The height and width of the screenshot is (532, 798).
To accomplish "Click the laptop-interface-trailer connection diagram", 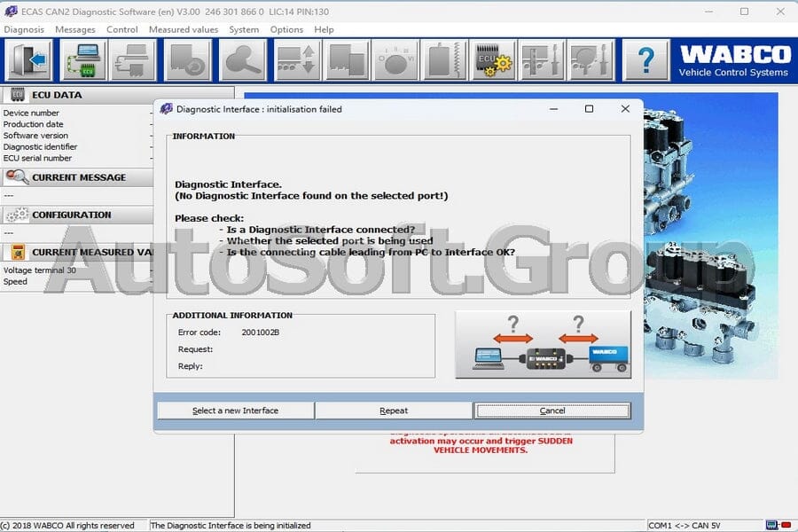I will [x=543, y=345].
